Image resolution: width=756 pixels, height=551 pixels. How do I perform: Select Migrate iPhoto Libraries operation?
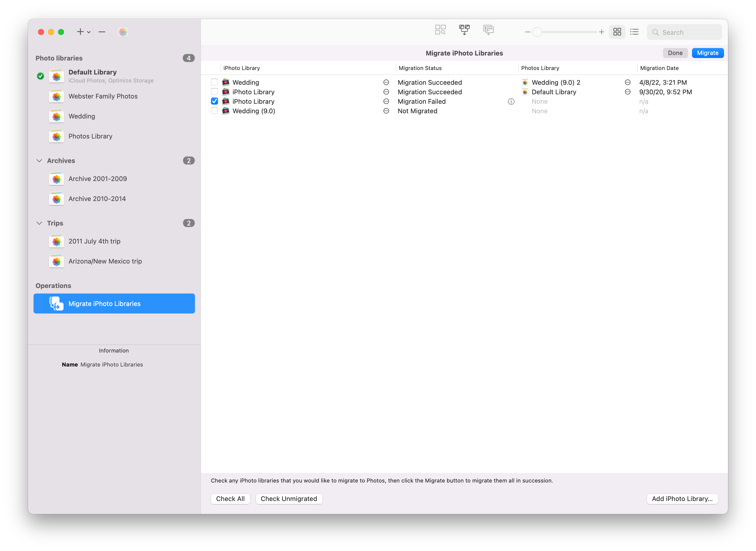point(114,304)
